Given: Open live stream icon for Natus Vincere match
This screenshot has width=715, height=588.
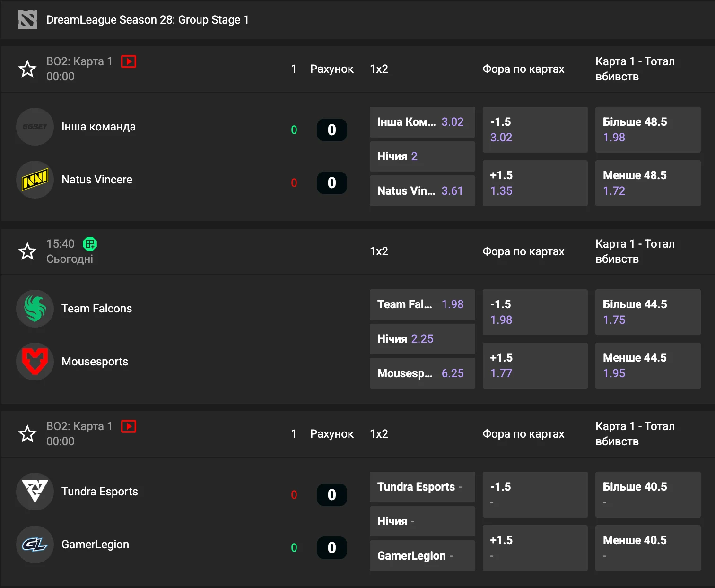Looking at the screenshot, I should 129,61.
